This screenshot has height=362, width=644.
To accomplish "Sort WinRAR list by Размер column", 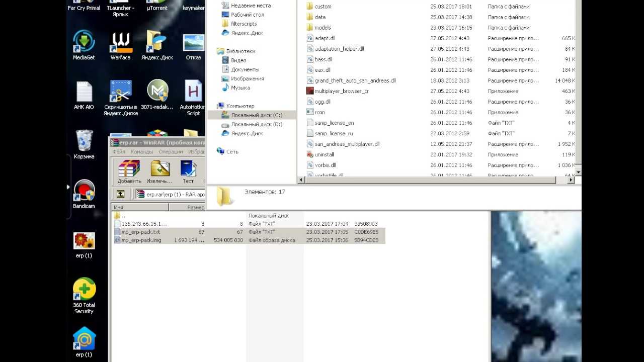I will tap(187, 207).
